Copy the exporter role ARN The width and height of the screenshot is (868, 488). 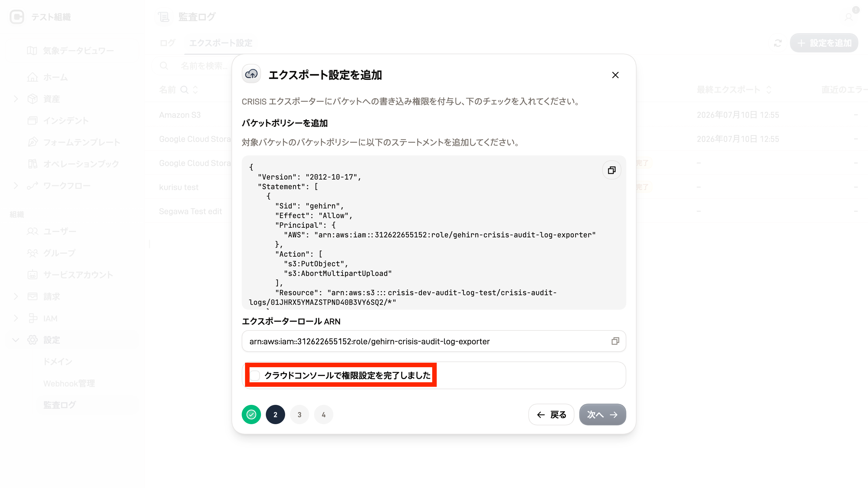click(615, 341)
